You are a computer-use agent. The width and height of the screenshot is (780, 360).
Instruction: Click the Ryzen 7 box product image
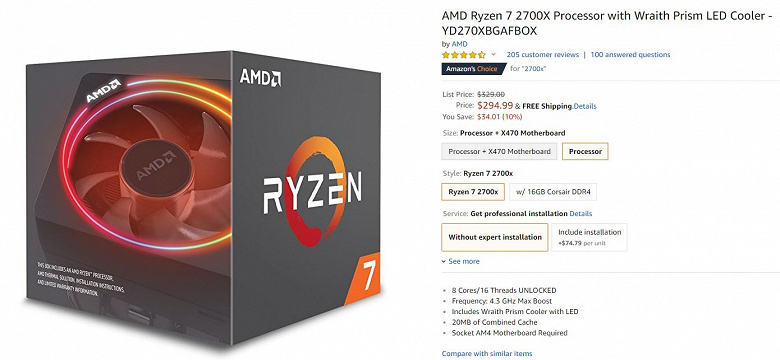point(203,196)
